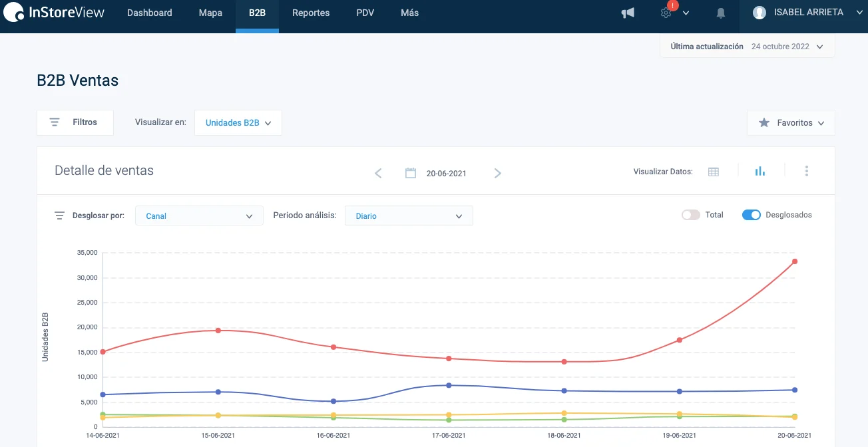The image size is (868, 447).
Task: Click the notifications bell icon
Action: [721, 13]
